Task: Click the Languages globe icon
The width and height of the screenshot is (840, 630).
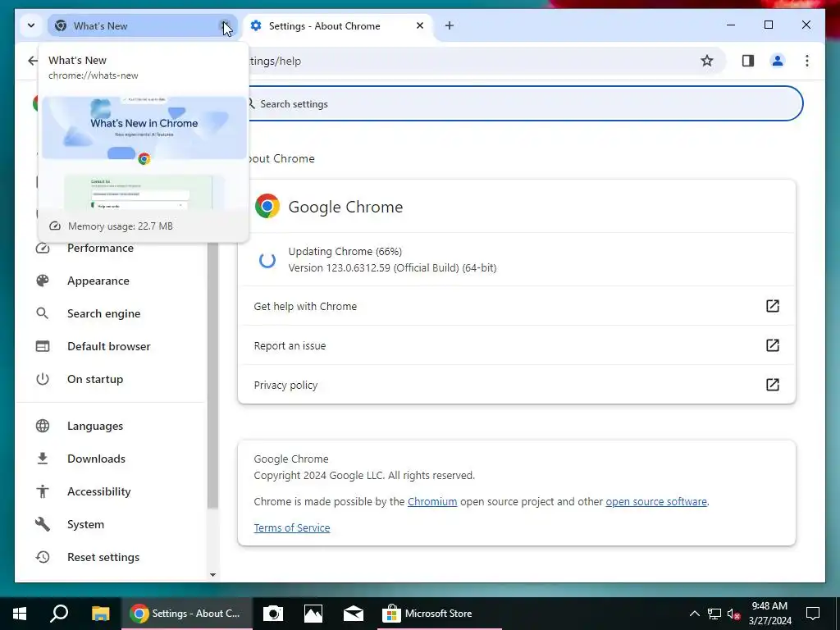Action: point(43,426)
